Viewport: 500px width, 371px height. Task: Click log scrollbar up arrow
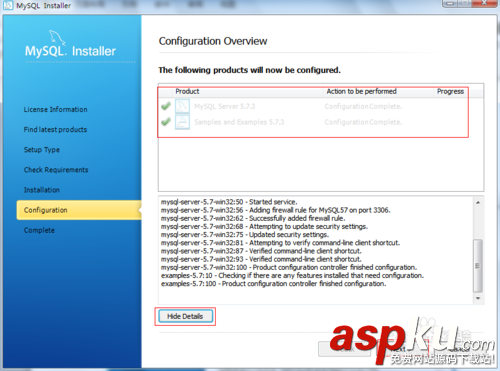pos(478,203)
